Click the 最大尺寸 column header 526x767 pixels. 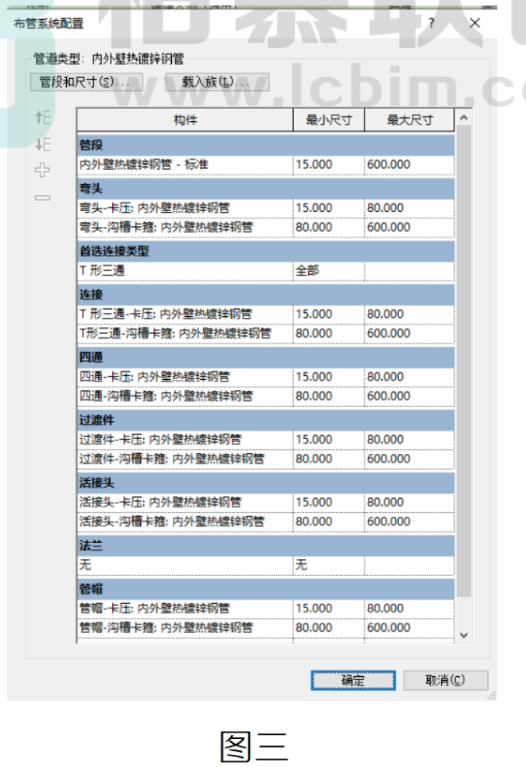(410, 120)
